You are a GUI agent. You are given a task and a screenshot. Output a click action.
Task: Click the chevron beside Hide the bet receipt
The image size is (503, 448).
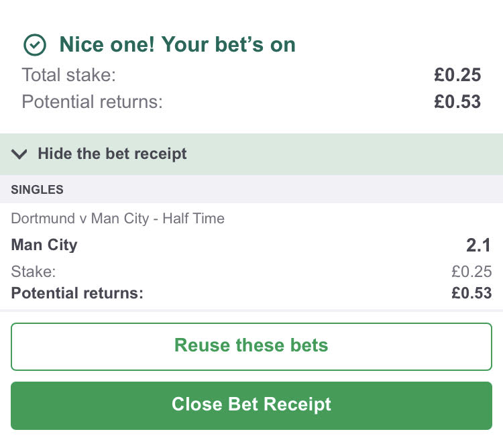tap(19, 154)
